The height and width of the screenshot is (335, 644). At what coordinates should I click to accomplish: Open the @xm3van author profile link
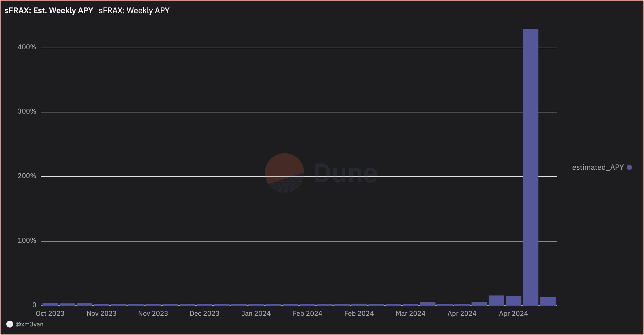pos(29,324)
